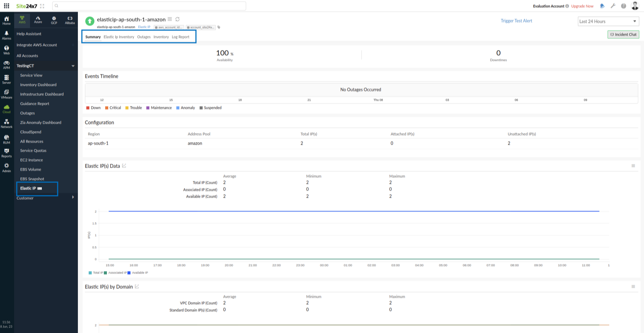Switch to the Outages tab
Screen dimensions: 644x333
(x=144, y=37)
